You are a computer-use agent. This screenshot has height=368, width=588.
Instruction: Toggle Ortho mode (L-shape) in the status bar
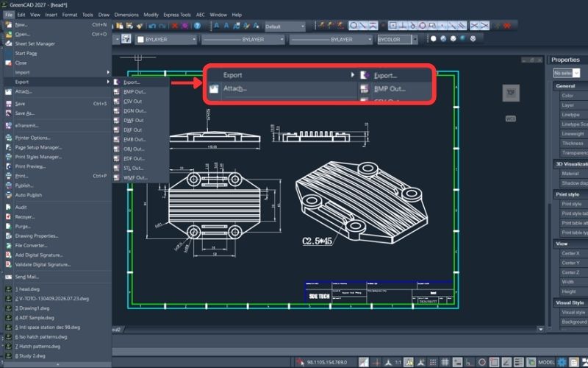click(469, 362)
